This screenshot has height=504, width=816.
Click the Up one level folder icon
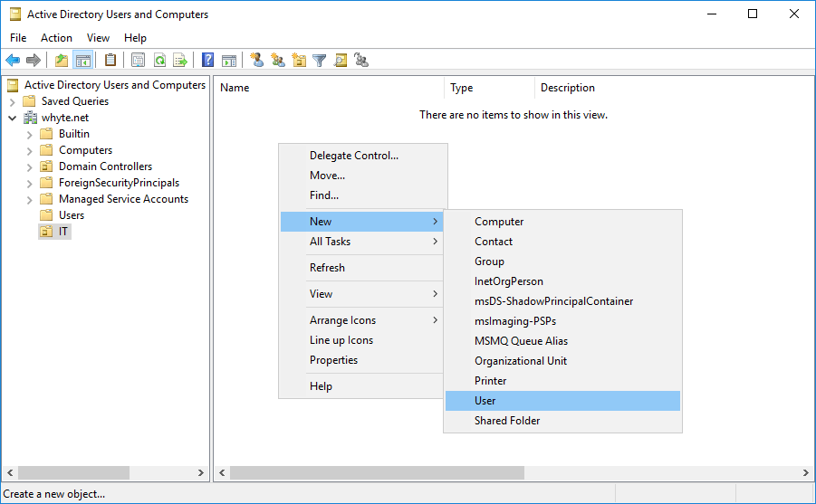click(62, 61)
